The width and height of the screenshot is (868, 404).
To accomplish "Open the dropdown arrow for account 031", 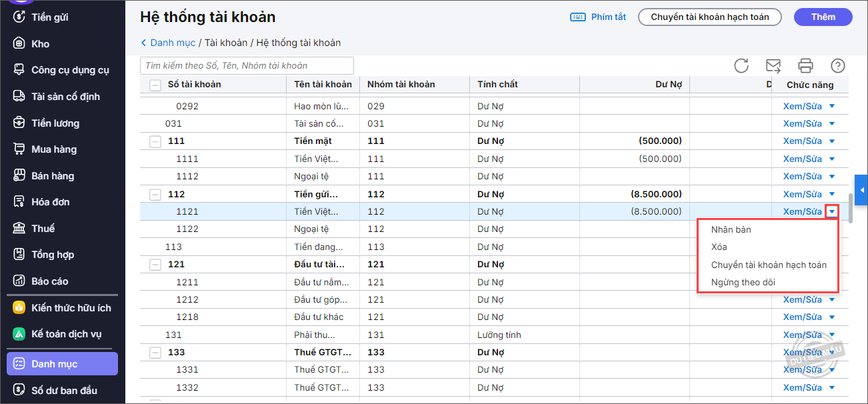I will point(831,124).
